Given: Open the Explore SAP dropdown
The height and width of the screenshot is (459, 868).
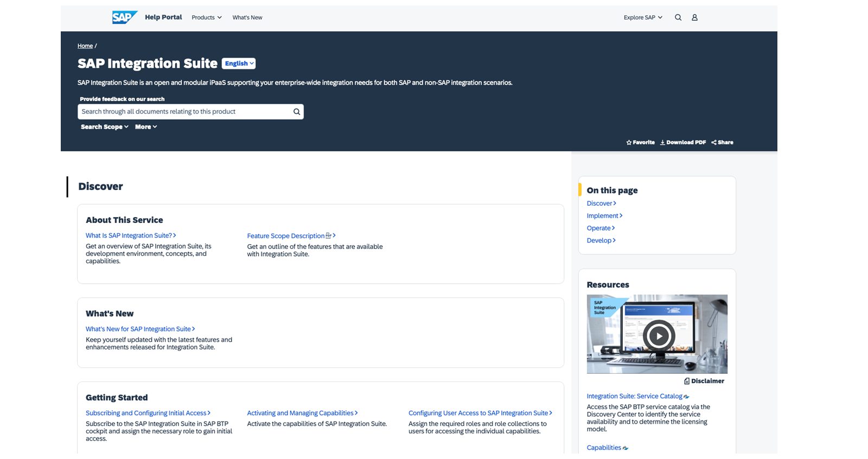Looking at the screenshot, I should click(643, 17).
